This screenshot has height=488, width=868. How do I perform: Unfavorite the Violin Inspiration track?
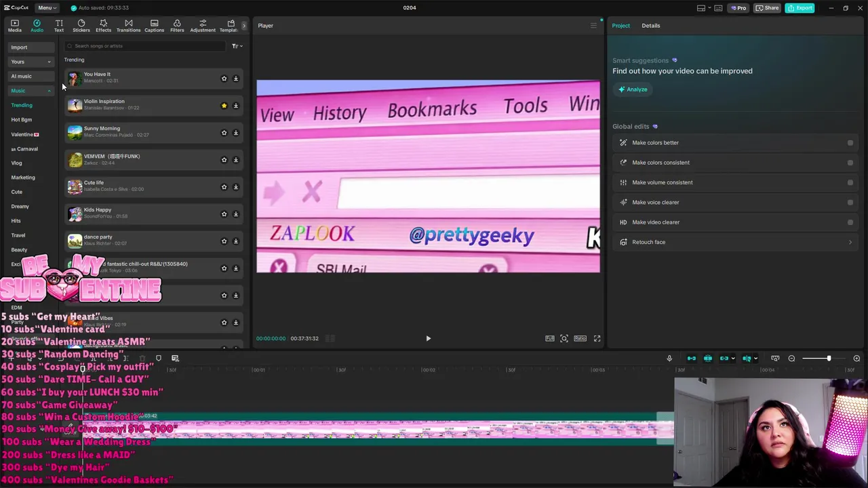(224, 106)
